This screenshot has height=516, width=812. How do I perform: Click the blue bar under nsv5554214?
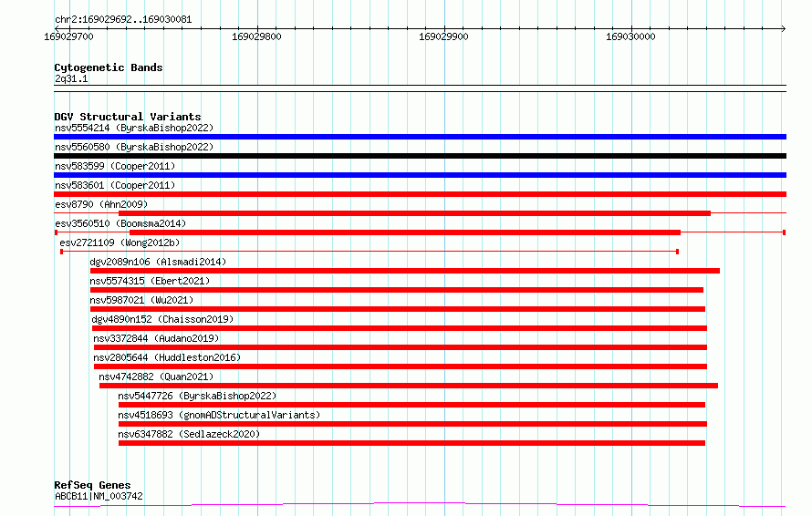[x=420, y=137]
